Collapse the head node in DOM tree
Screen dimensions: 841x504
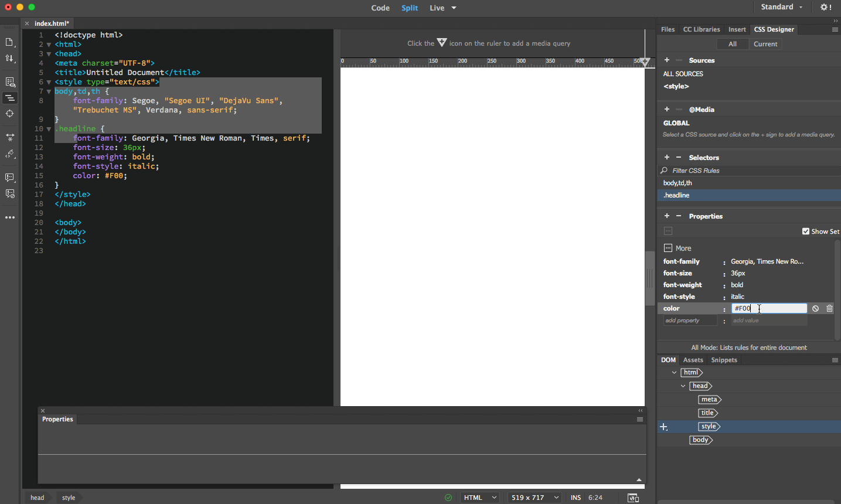point(683,386)
